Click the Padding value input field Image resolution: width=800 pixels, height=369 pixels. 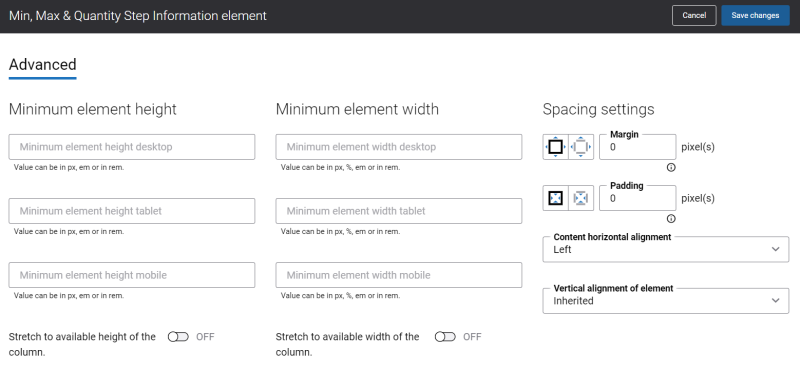[638, 198]
